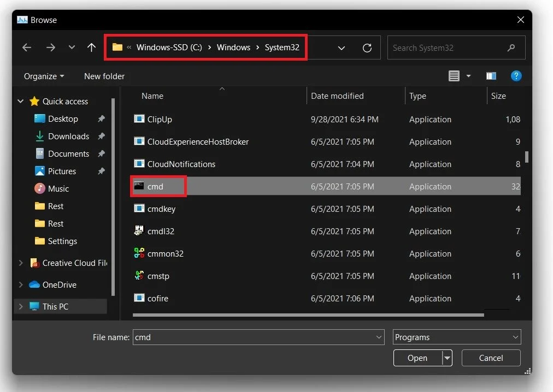Open Help with the question mark
553x392 pixels.
(516, 76)
